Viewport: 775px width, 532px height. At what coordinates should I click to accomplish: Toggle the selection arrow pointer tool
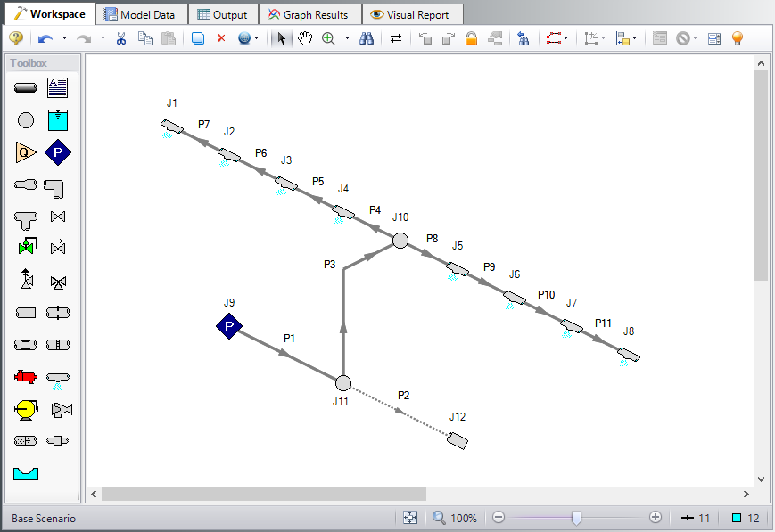tap(282, 38)
